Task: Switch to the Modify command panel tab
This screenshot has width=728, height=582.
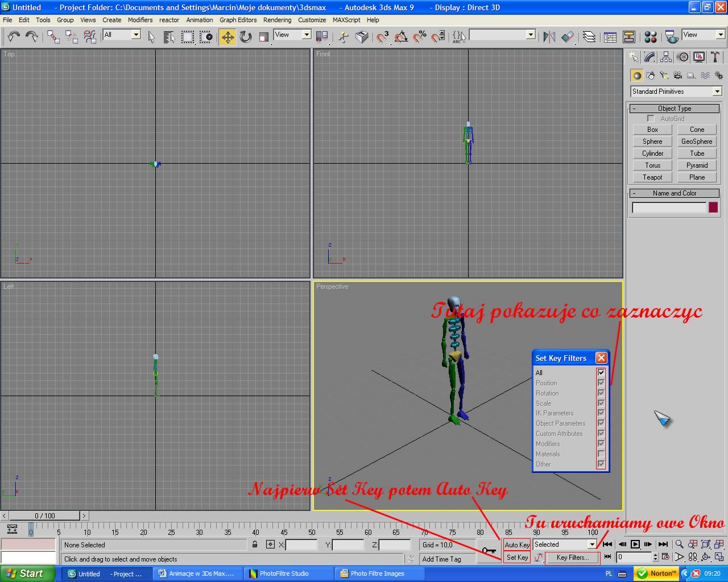Action: (650, 57)
